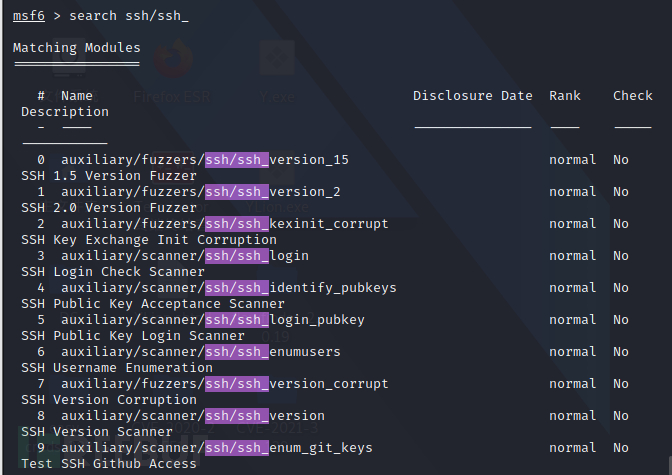The height and width of the screenshot is (475, 672).
Task: Select module auxiliary/scanner/ssh/ssh_version
Action: (193, 416)
